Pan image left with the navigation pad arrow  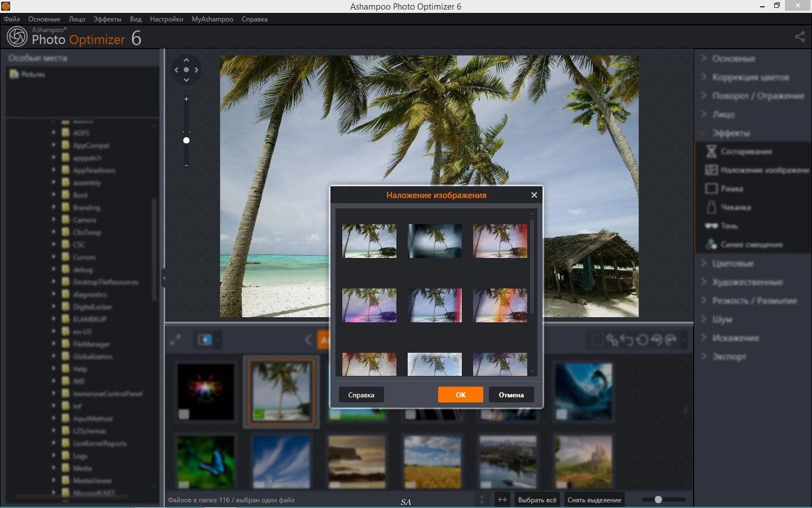(176, 70)
